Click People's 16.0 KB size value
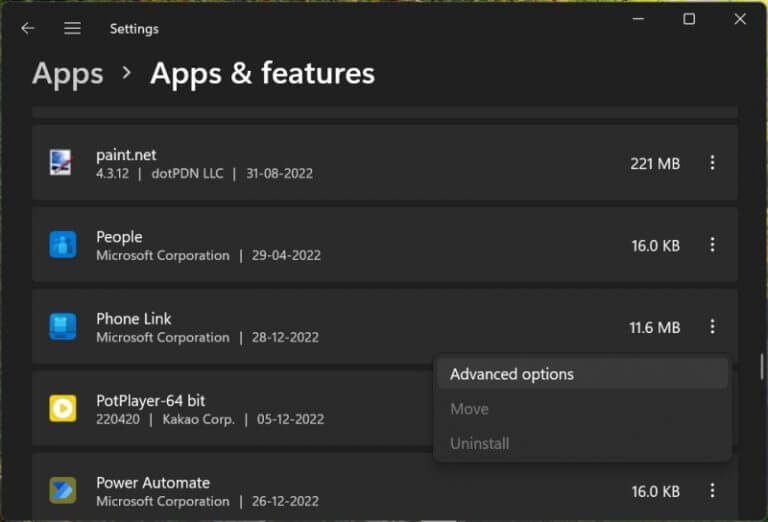This screenshot has height=522, width=768. click(655, 246)
